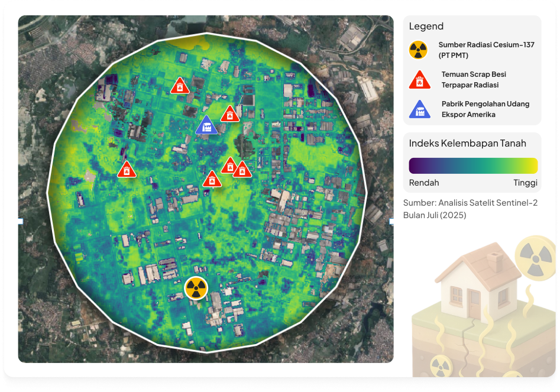Click the 'Tinggi' label under the gradient
Screen dimensions: 560x392
[x=525, y=183]
